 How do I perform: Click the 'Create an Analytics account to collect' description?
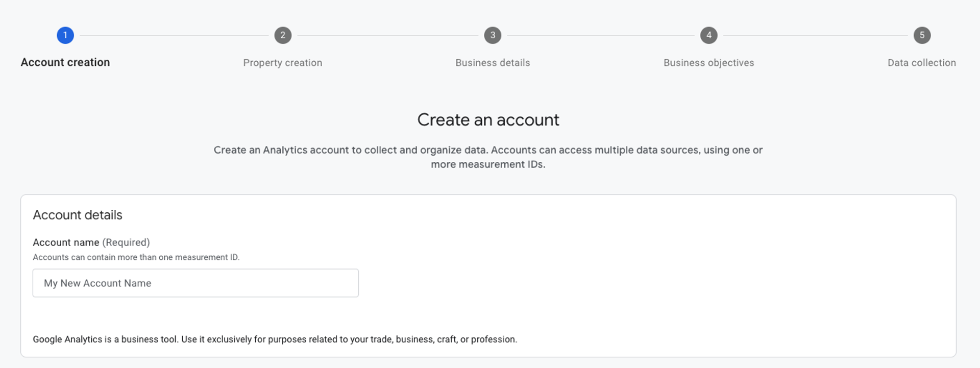(488, 157)
